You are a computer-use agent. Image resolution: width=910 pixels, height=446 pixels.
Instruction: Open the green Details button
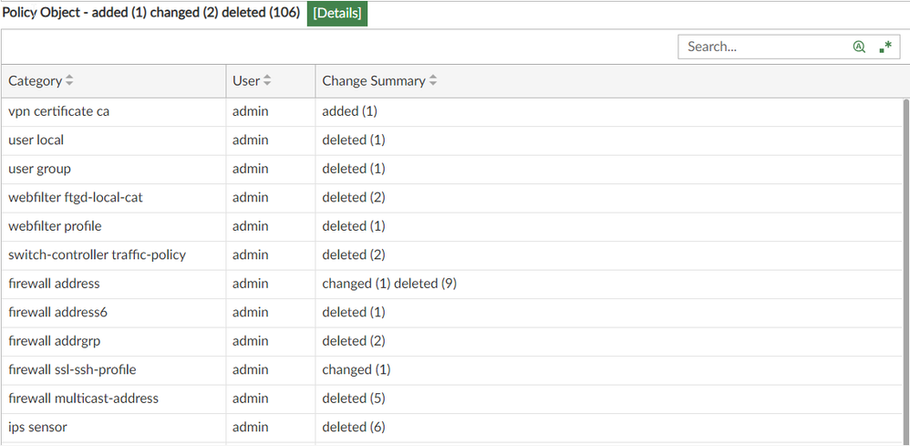(x=337, y=14)
